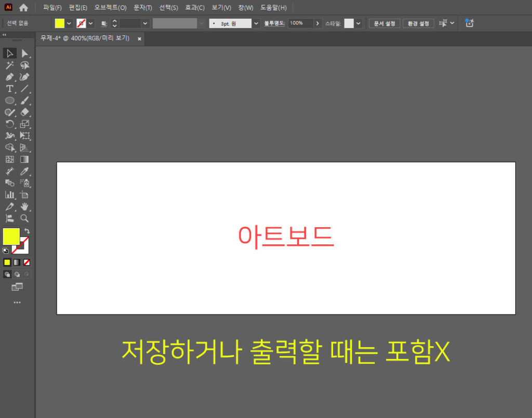Select the Curvature tool
The height and width of the screenshot is (418, 532).
tap(24, 77)
